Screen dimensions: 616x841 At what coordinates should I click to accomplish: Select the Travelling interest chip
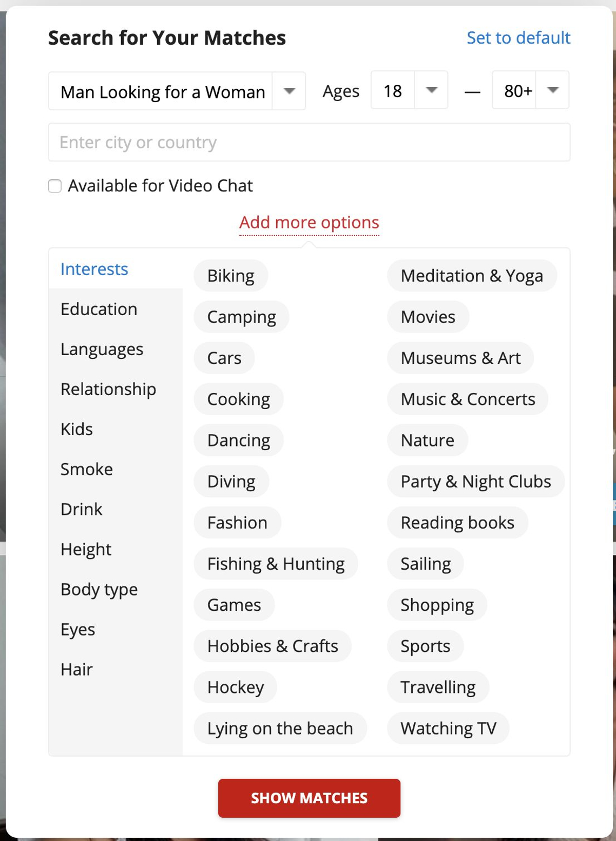[438, 687]
